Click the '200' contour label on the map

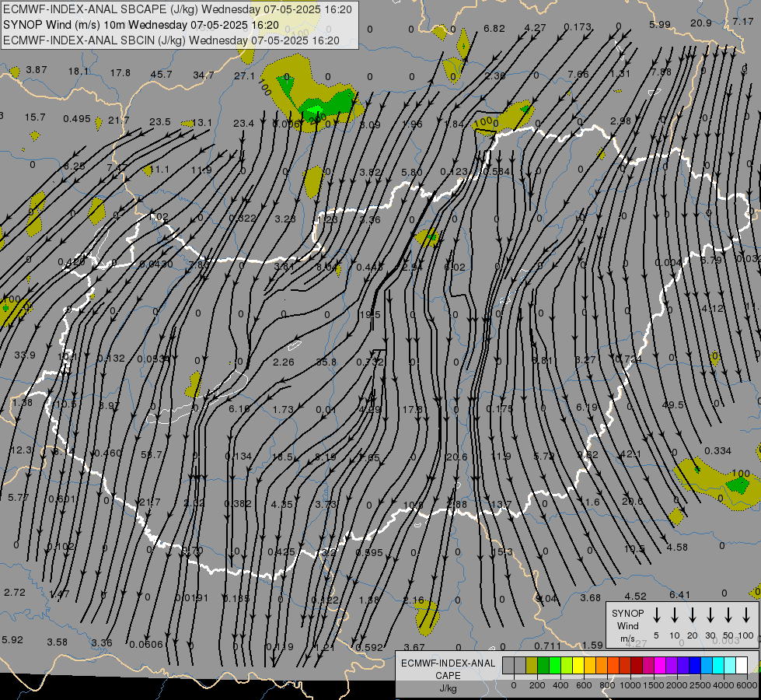click(x=318, y=118)
